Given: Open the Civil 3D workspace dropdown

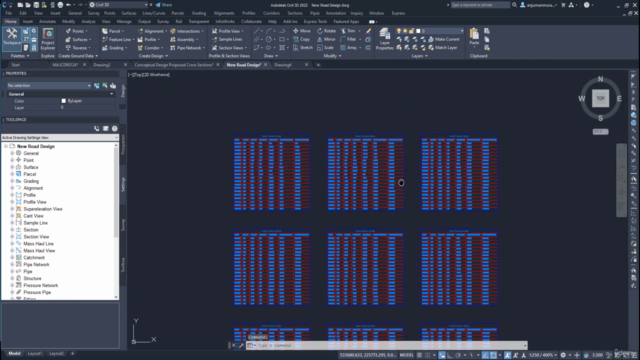Looking at the screenshot, I should pyautogui.click(x=118, y=5).
